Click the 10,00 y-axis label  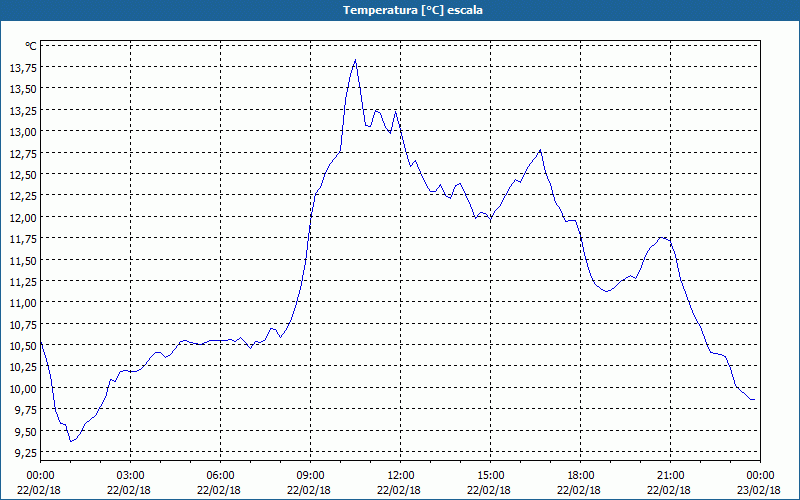(23, 388)
